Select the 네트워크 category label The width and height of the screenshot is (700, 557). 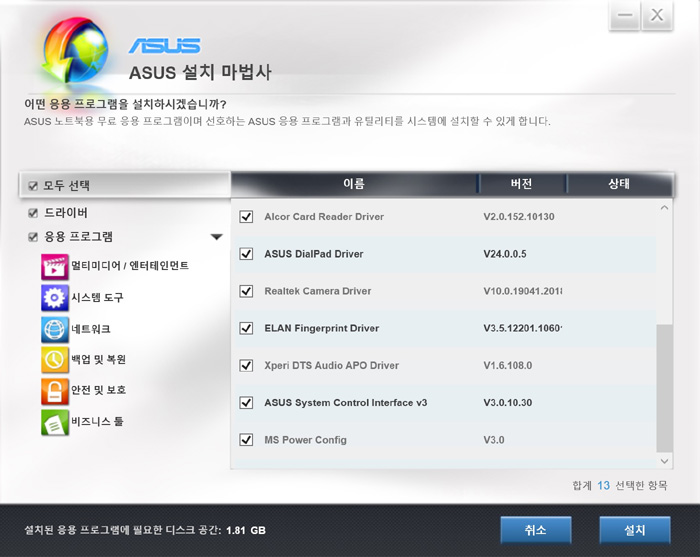[x=91, y=329]
